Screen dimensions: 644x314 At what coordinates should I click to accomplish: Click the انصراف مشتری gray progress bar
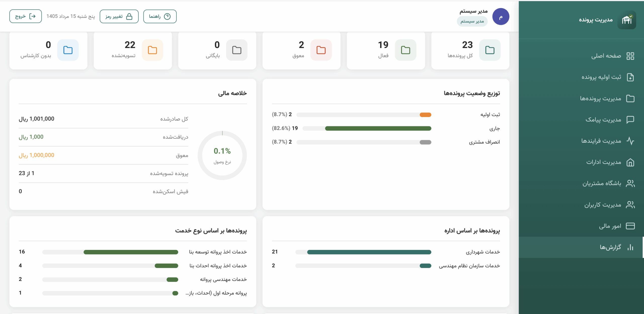425,142
